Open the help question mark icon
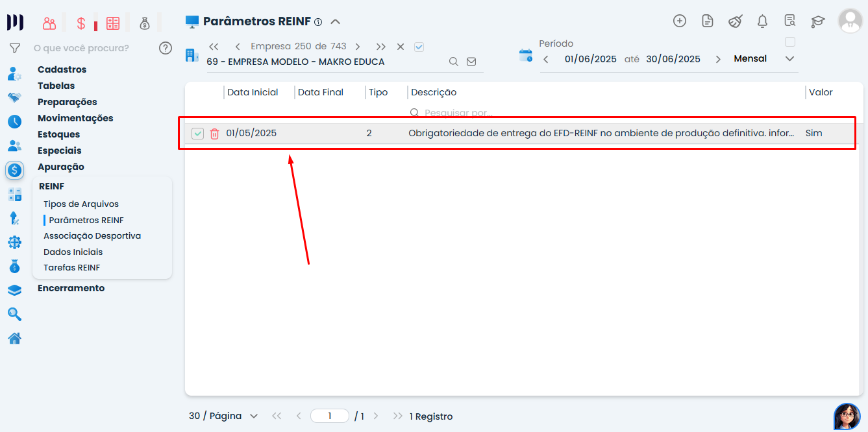Viewport: 868px width, 432px height. click(166, 48)
